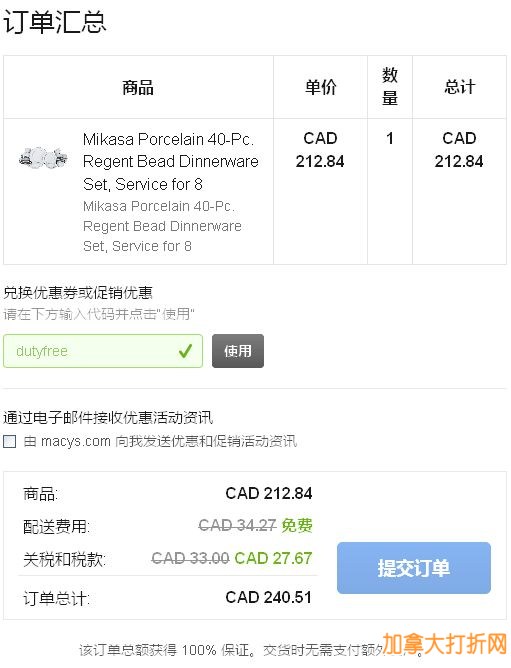Click the dutyfree promo code input field
Image resolution: width=511 pixels, height=668 pixels.
tap(103, 351)
